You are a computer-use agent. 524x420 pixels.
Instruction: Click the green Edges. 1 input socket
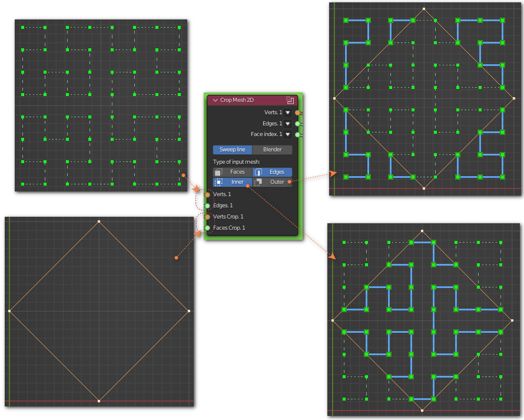pyautogui.click(x=207, y=206)
